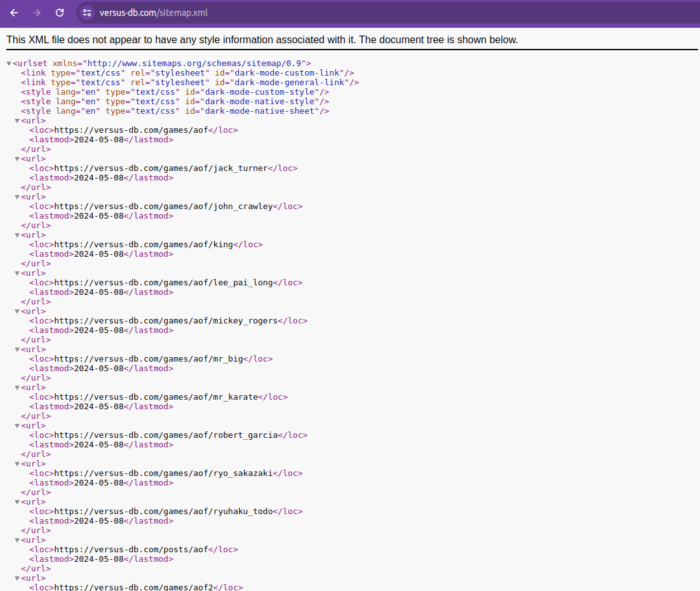Collapse url node containing aof/king
Image resolution: width=700 pixels, height=591 pixels.
pos(17,235)
